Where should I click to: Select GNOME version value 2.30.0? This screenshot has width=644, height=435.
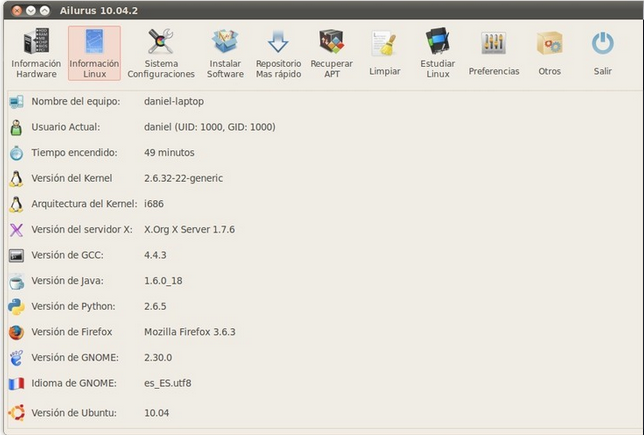(158, 357)
